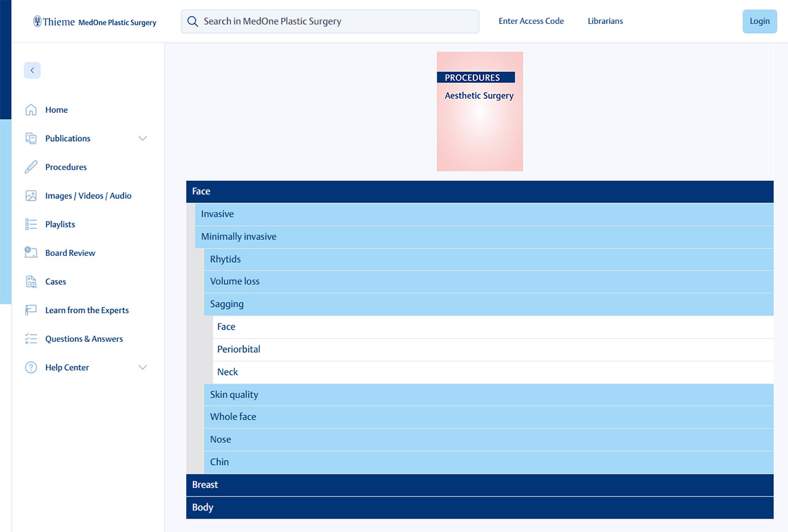Screen dimensions: 788x532
Task: Select the Learn from the Experts icon
Action: (x=31, y=310)
